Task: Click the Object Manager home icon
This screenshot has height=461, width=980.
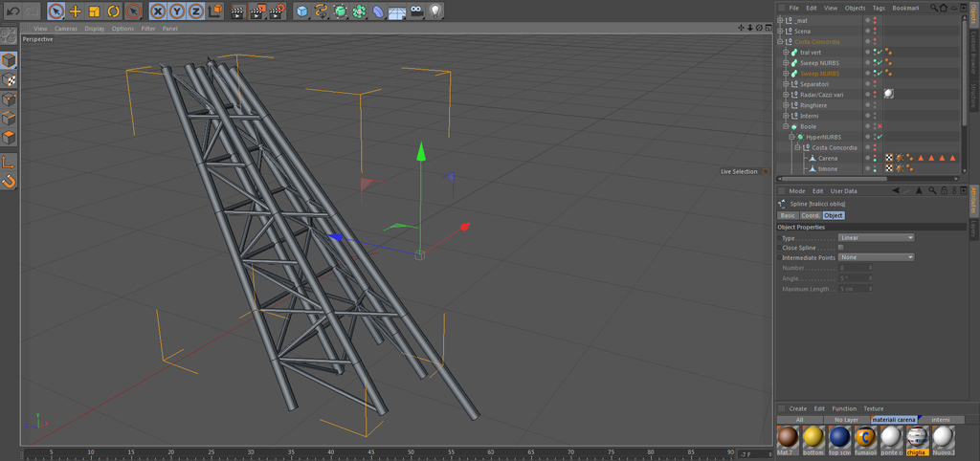Action: (x=943, y=8)
